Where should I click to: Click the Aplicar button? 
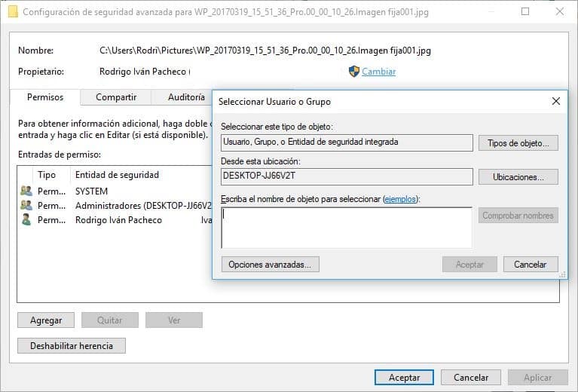point(538,377)
